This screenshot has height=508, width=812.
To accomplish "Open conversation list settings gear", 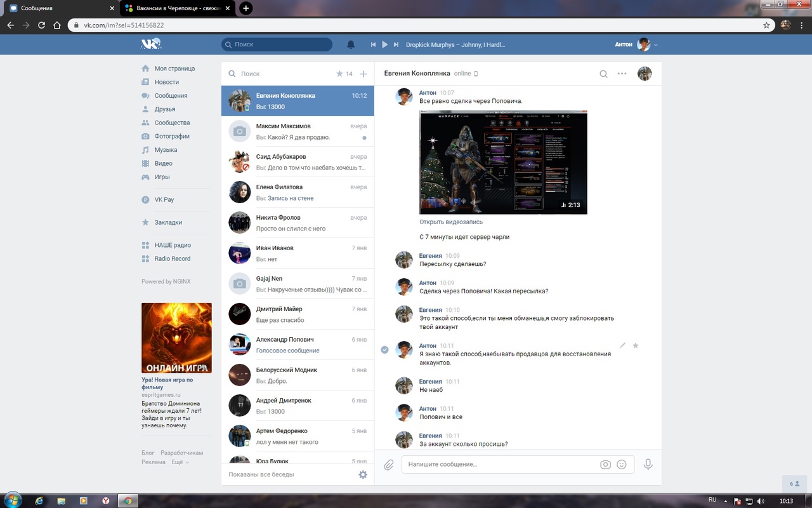I will pos(363,474).
